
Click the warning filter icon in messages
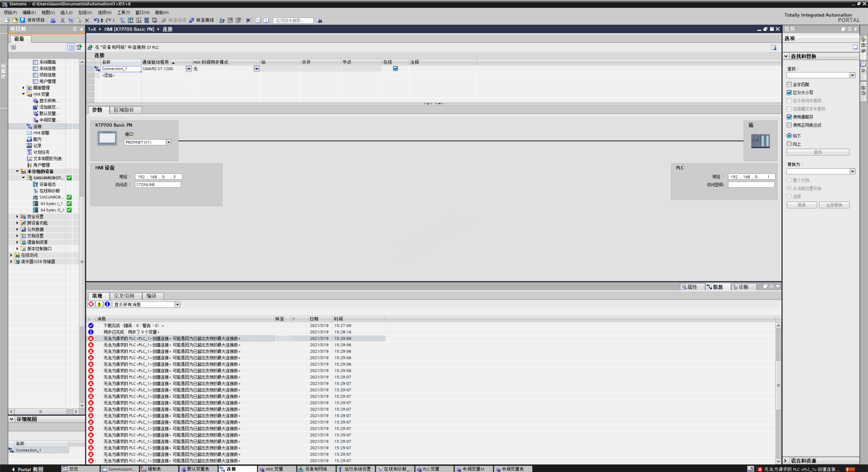point(99,304)
